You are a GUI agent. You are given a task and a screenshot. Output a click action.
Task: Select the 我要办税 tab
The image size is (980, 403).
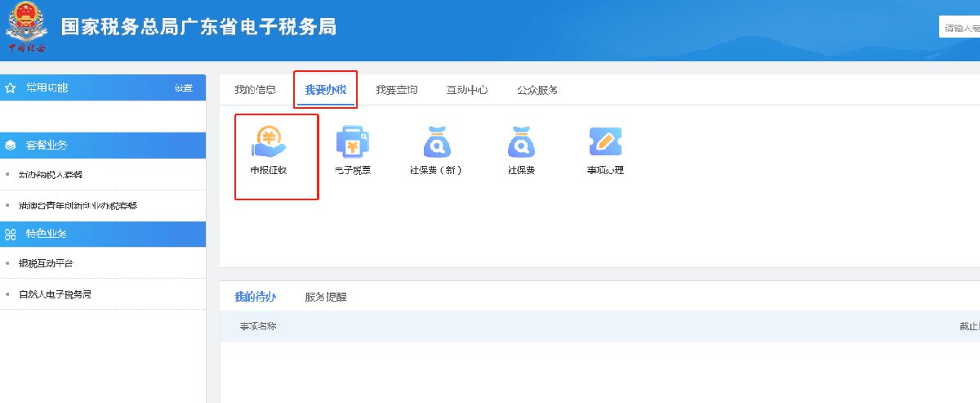coord(325,90)
